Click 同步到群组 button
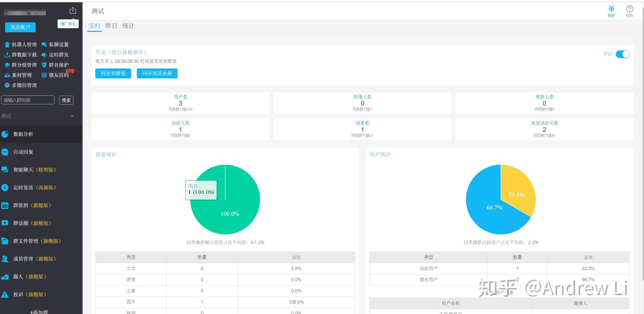This screenshot has width=644, height=314. click(113, 73)
